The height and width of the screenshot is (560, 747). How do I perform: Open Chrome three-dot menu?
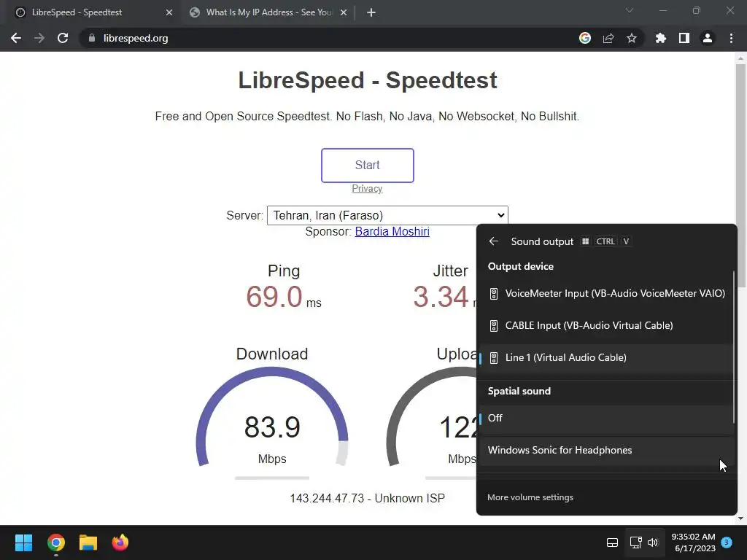(x=731, y=38)
